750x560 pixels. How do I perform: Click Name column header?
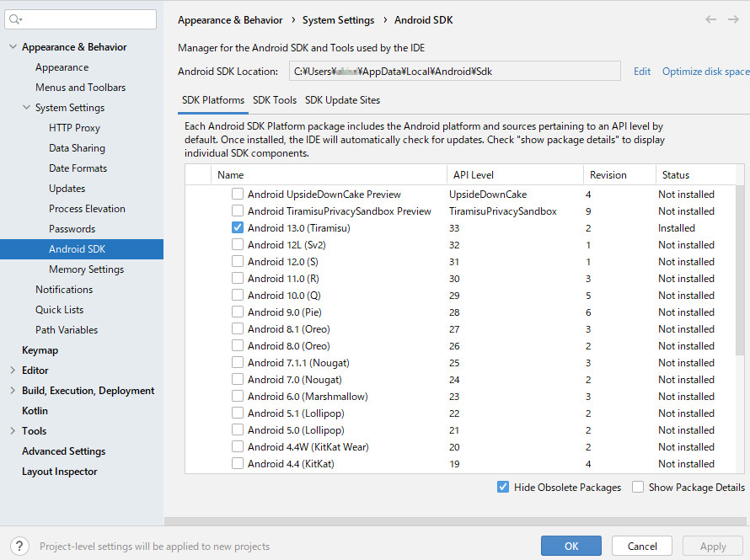pyautogui.click(x=329, y=175)
